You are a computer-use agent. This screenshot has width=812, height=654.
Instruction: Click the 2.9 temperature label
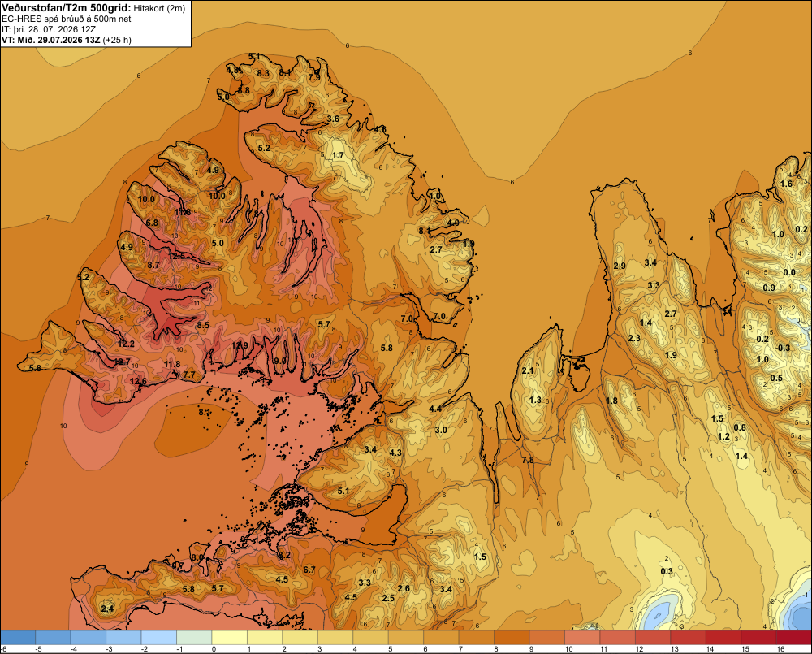click(620, 266)
